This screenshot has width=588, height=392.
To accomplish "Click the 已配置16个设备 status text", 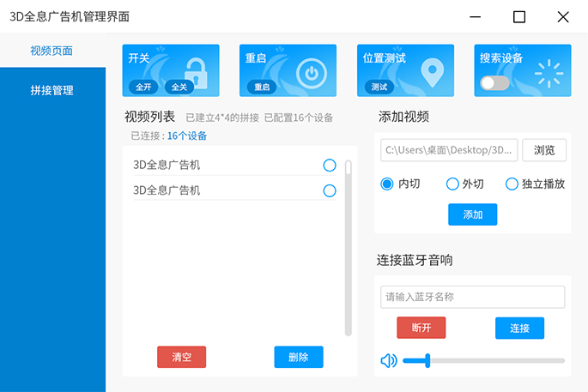I will (x=299, y=118).
